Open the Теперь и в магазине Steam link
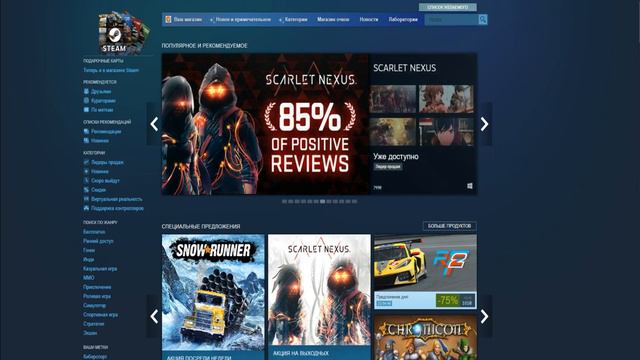Image resolution: width=640 pixels, height=360 pixels. pyautogui.click(x=111, y=70)
